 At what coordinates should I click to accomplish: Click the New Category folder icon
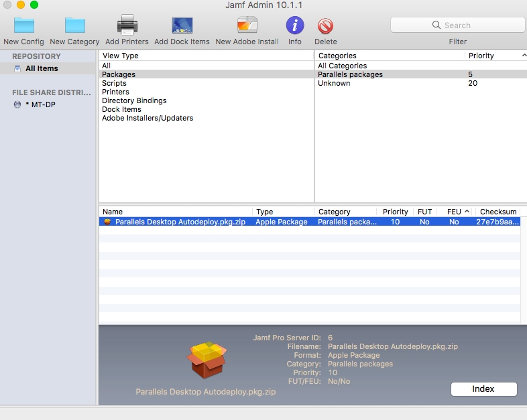click(x=74, y=25)
